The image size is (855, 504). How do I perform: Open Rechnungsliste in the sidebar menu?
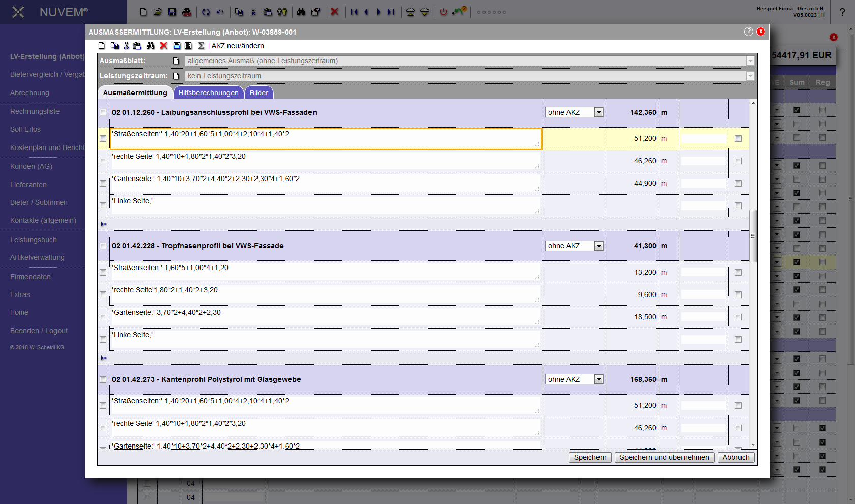pos(35,111)
